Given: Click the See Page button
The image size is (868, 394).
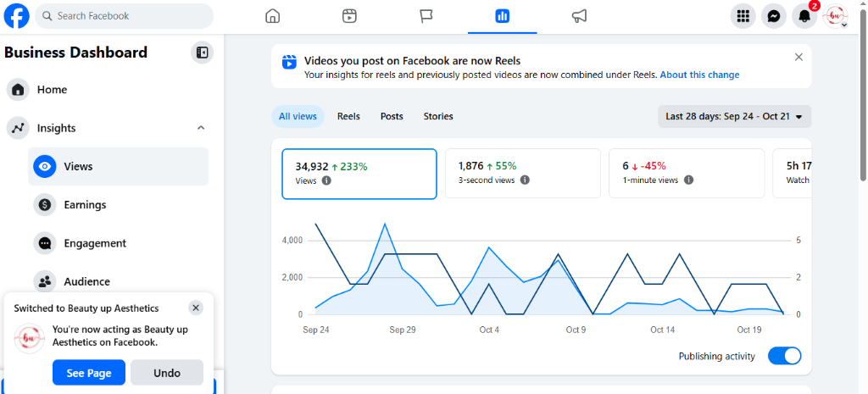Looking at the screenshot, I should pos(89,373).
